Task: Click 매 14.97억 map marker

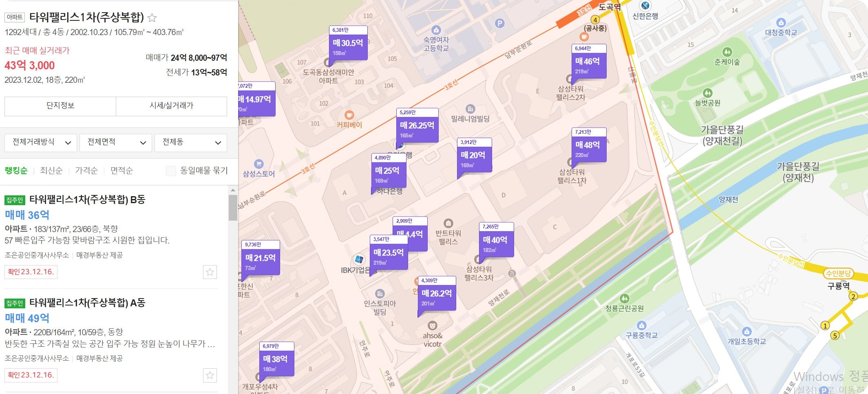Action: (x=257, y=99)
